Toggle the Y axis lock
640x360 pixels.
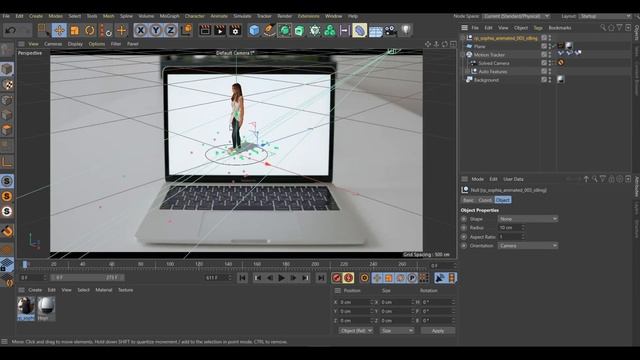[156, 30]
